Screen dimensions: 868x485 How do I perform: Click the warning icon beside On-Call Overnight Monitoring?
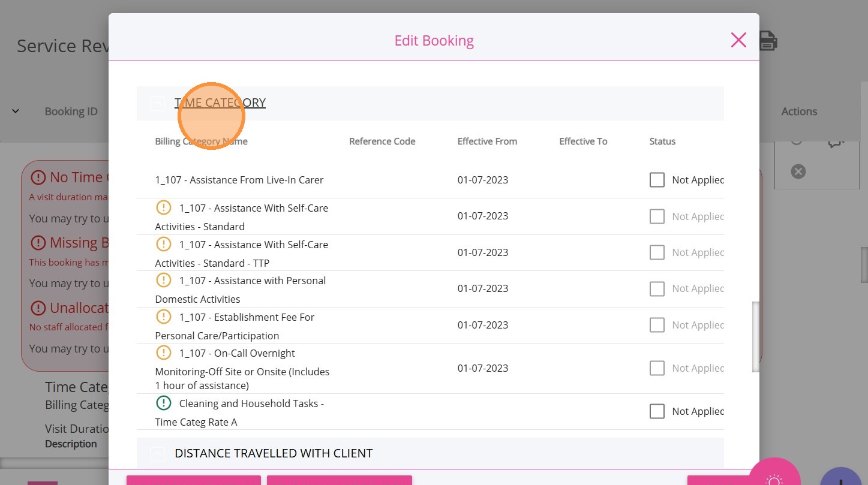163,353
